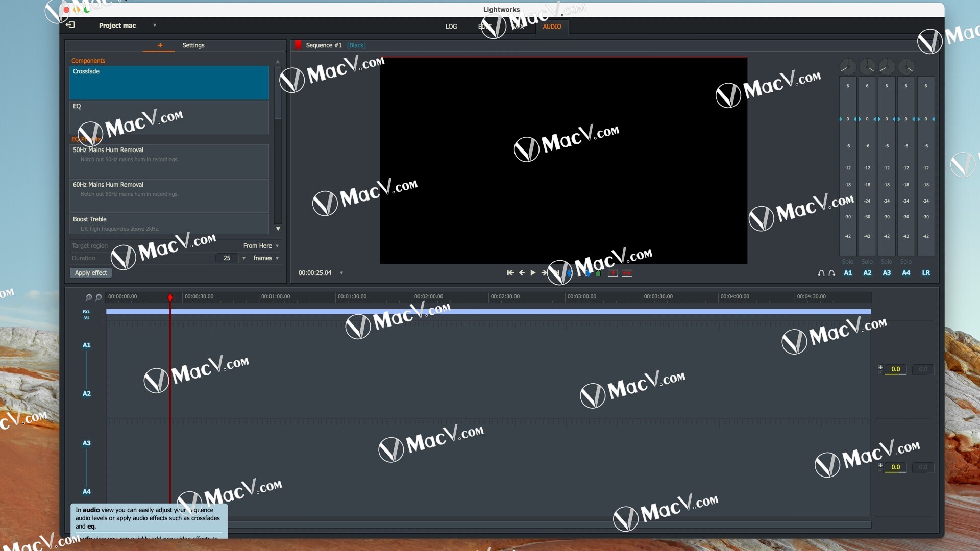
Task: Select the AUDIO tab
Action: pos(552,26)
